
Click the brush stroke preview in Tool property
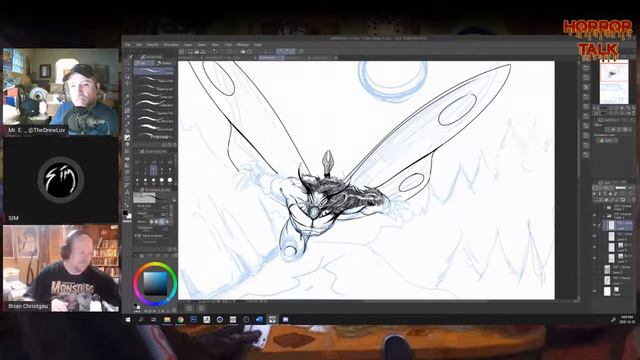[144, 198]
